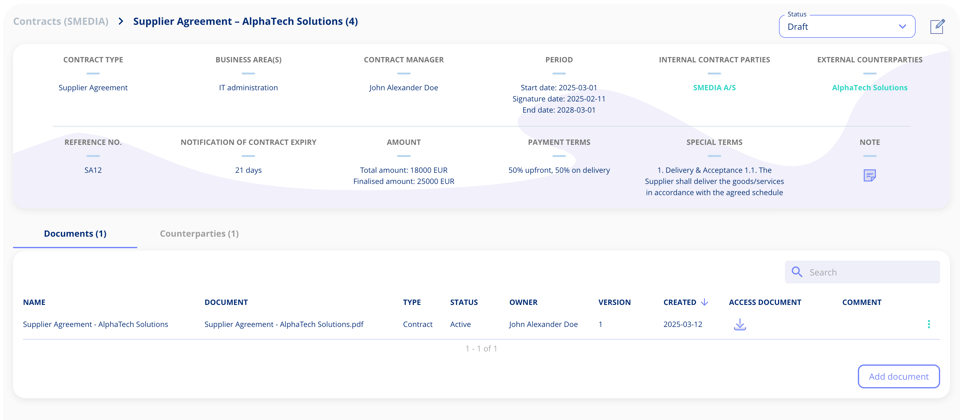Click the contract type value 'Supplier Agreement'

93,88
